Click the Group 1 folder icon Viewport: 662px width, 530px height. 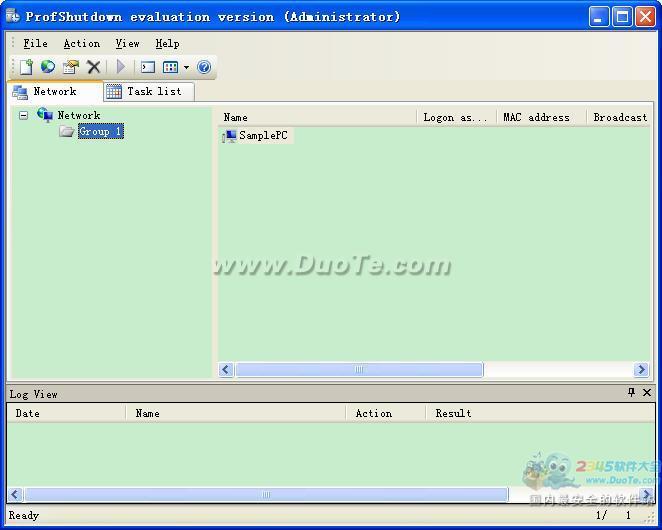[x=67, y=131]
